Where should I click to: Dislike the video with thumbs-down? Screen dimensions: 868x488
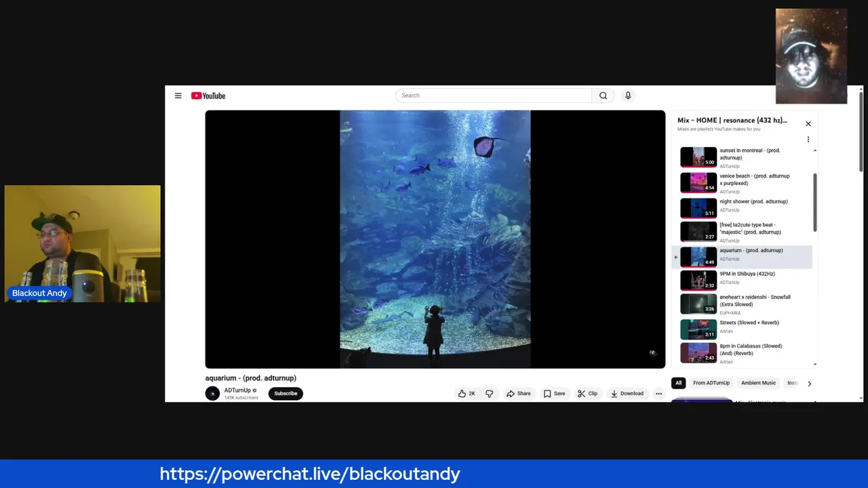[x=489, y=393]
